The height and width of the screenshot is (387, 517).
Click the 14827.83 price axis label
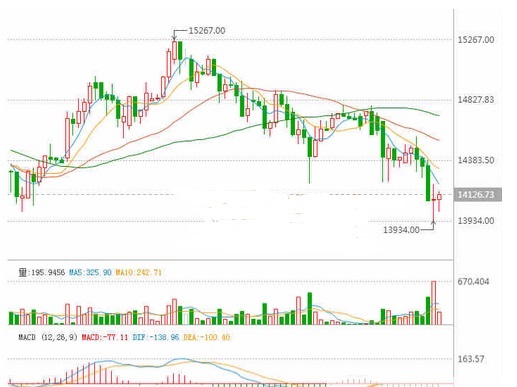tap(476, 100)
